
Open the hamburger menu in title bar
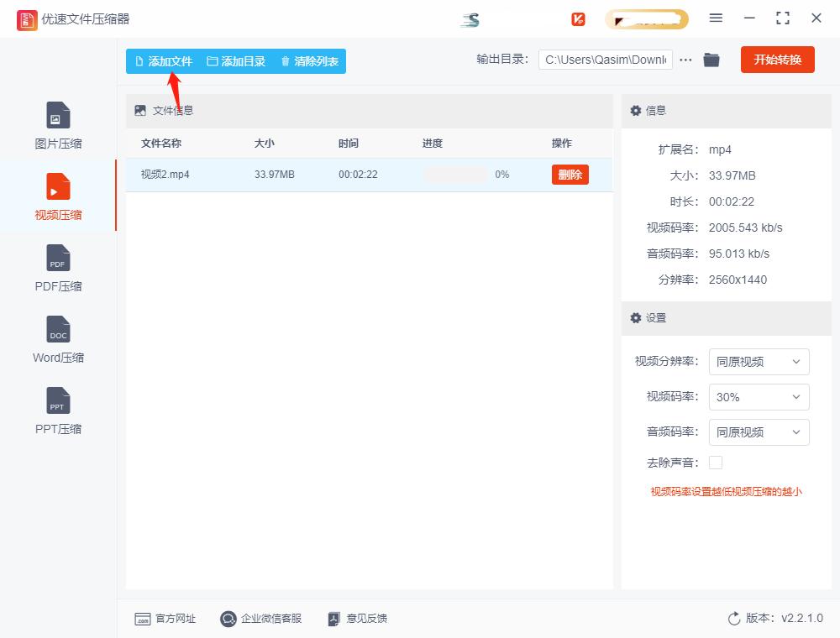coord(717,18)
